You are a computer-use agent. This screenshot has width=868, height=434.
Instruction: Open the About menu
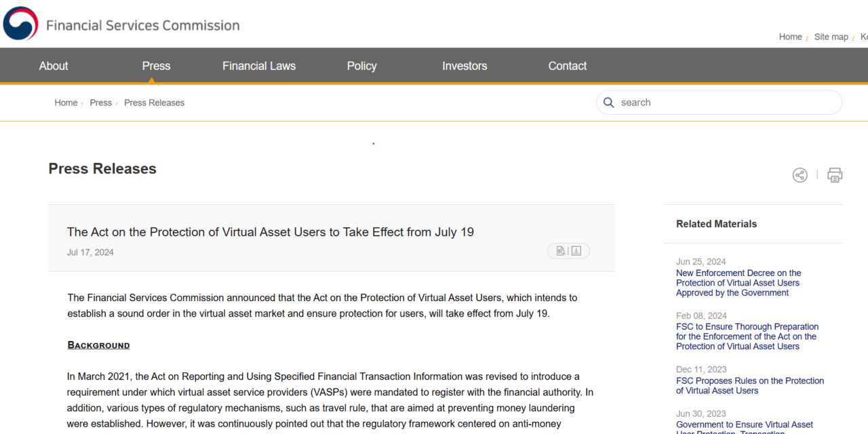[x=54, y=66]
